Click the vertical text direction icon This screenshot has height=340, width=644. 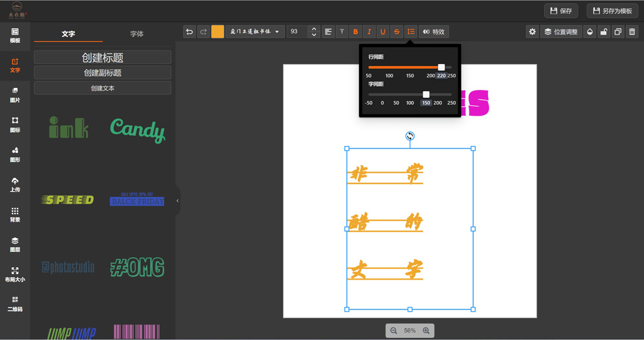pos(341,31)
